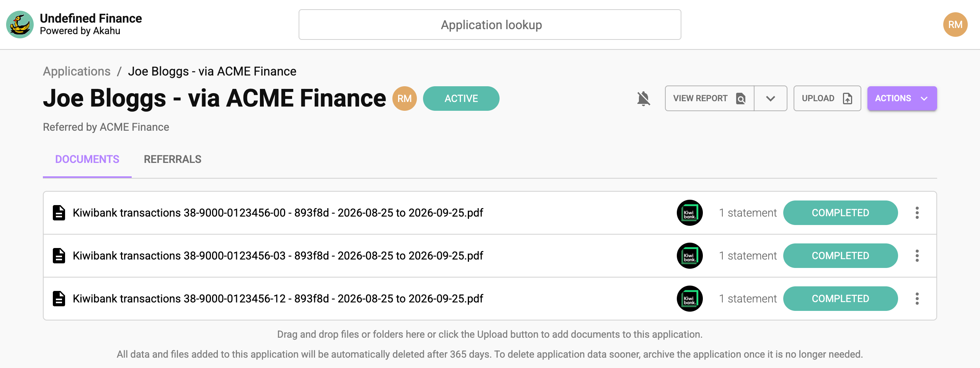Click COMPLETED badge on 0123456-00 row
Image resolution: width=980 pixels, height=368 pixels.
point(840,213)
